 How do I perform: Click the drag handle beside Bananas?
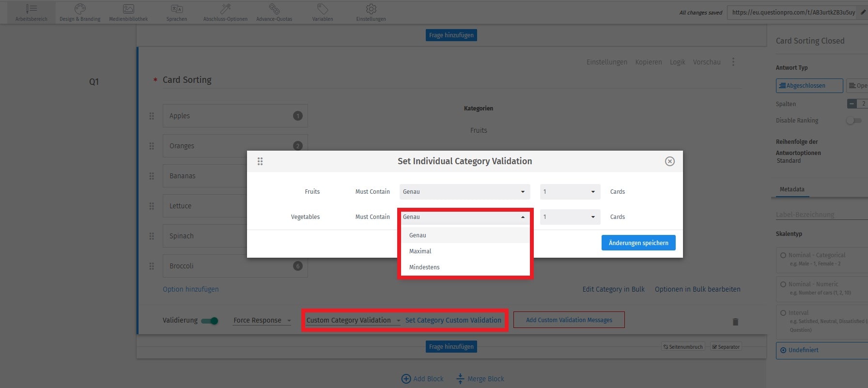152,176
